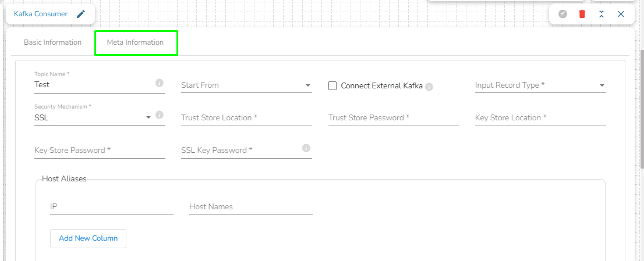Click the Host Names input field
Viewport: 644px width, 261px height.
250,207
